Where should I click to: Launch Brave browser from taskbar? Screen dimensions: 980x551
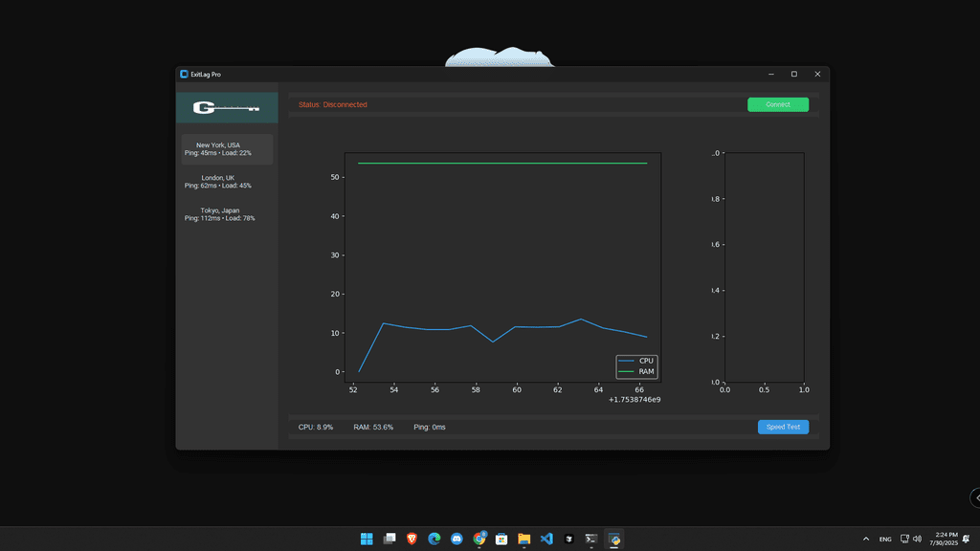412,539
